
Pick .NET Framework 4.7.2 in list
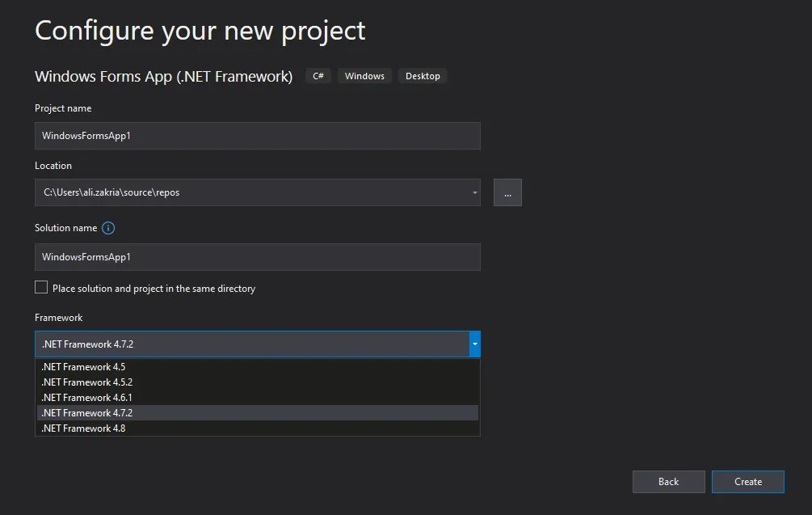coord(87,413)
